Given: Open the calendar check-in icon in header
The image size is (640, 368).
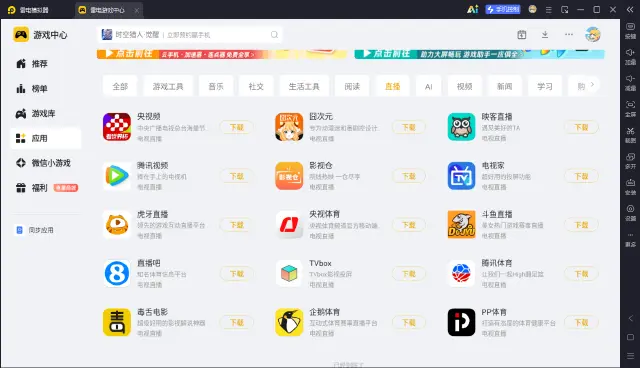Looking at the screenshot, I should point(522,35).
